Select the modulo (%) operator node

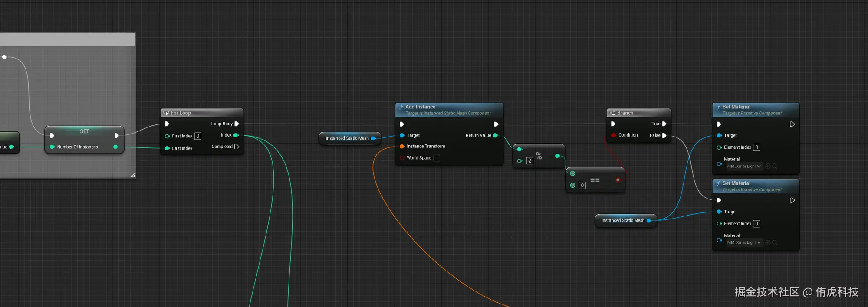point(539,156)
